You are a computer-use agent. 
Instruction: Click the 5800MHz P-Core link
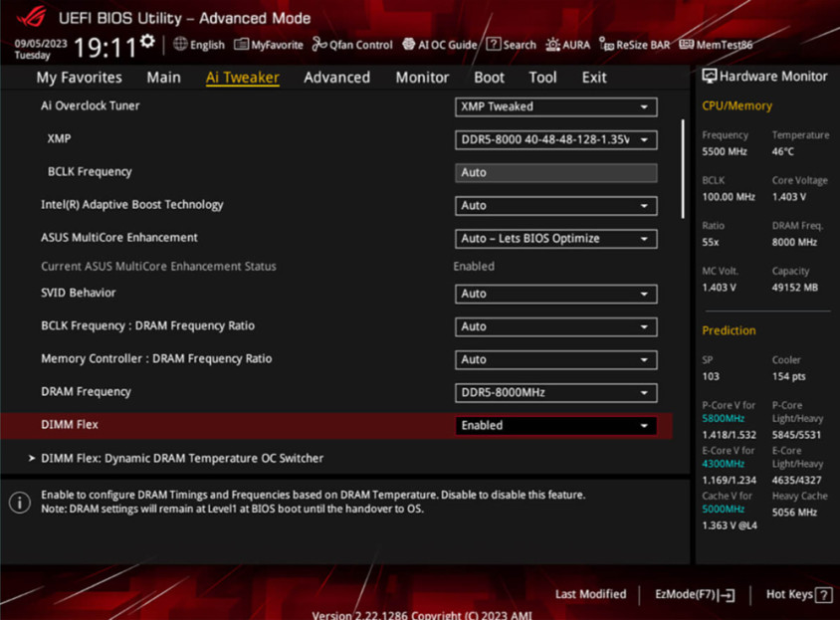coord(724,419)
